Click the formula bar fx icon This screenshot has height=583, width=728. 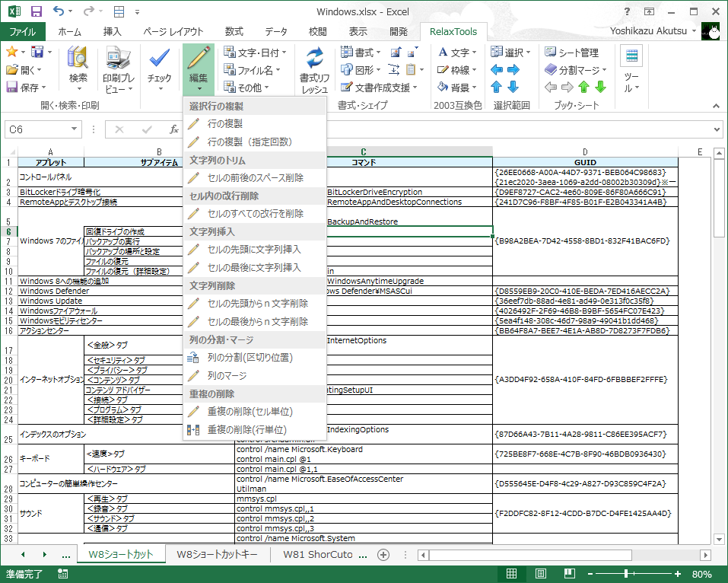[174, 129]
